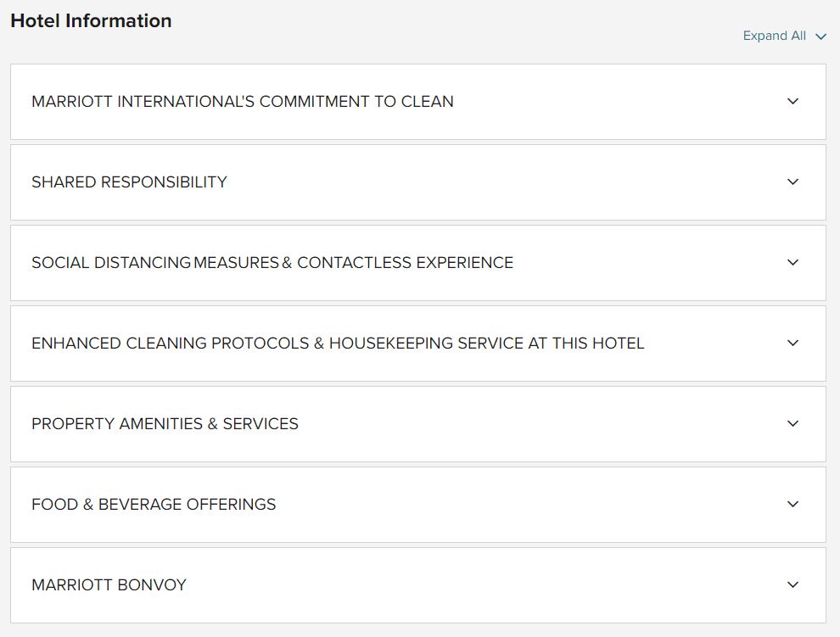This screenshot has height=637, width=840.
Task: Click the Expand All link text
Action: [x=774, y=36]
